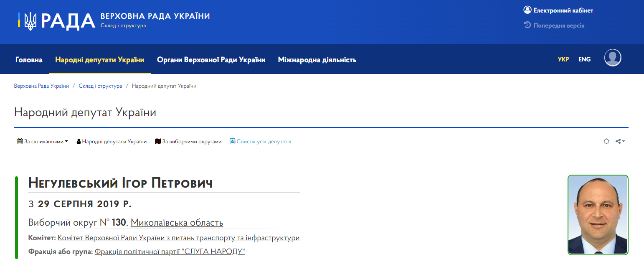Open the user profile avatar icon

coord(613,58)
